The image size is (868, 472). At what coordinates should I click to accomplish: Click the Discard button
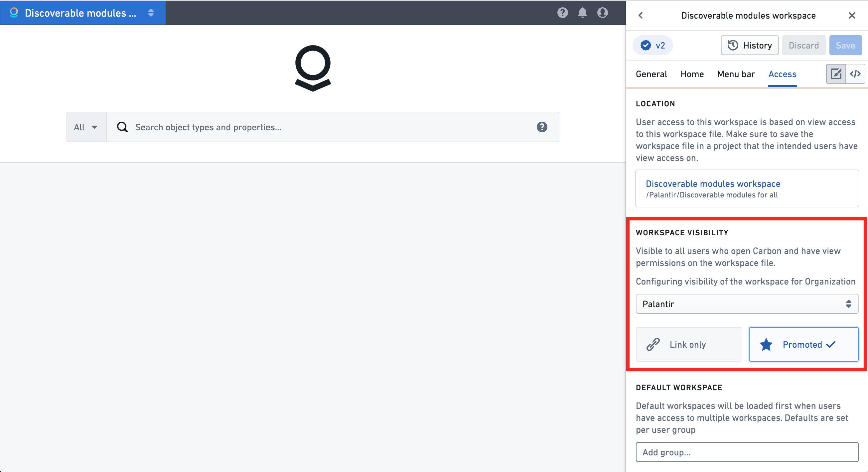(804, 45)
